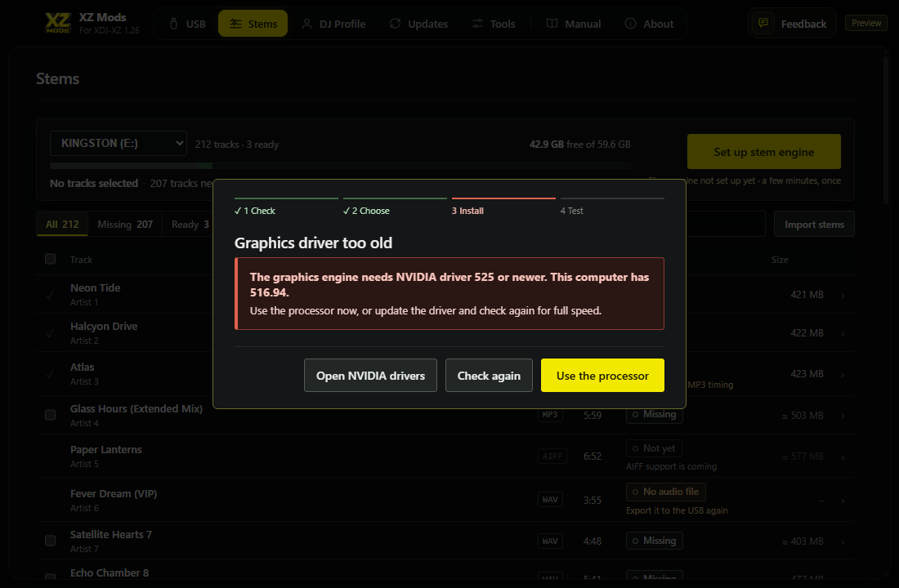The width and height of the screenshot is (899, 588).
Task: Click the XZ Mods logo icon
Action: click(58, 23)
